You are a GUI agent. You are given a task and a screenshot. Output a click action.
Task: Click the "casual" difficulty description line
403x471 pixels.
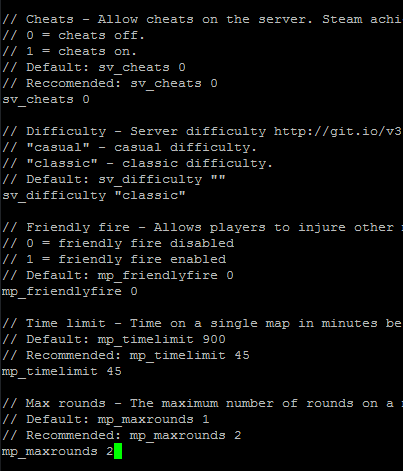click(x=129, y=147)
